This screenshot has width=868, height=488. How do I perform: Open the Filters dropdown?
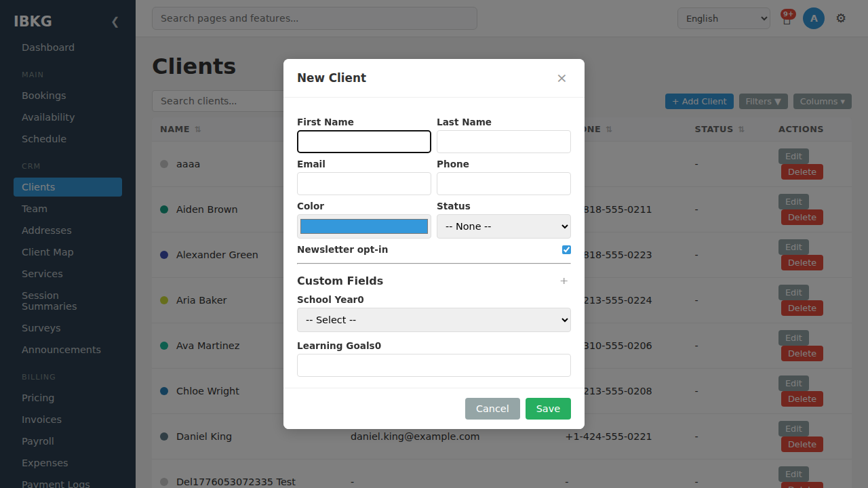[x=764, y=102]
